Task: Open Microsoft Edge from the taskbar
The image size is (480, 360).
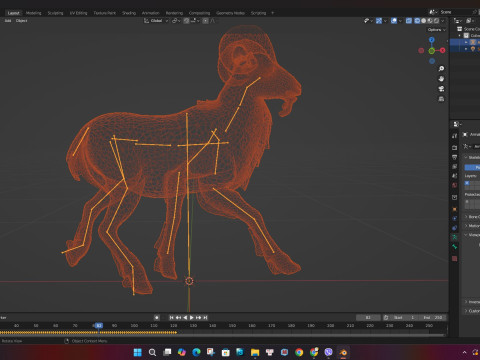Action: coord(196,352)
